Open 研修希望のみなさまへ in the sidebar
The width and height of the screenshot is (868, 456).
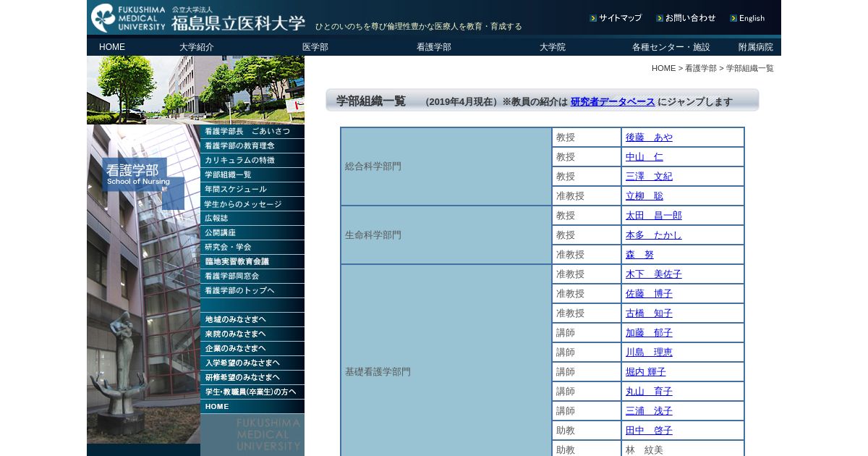tap(252, 378)
